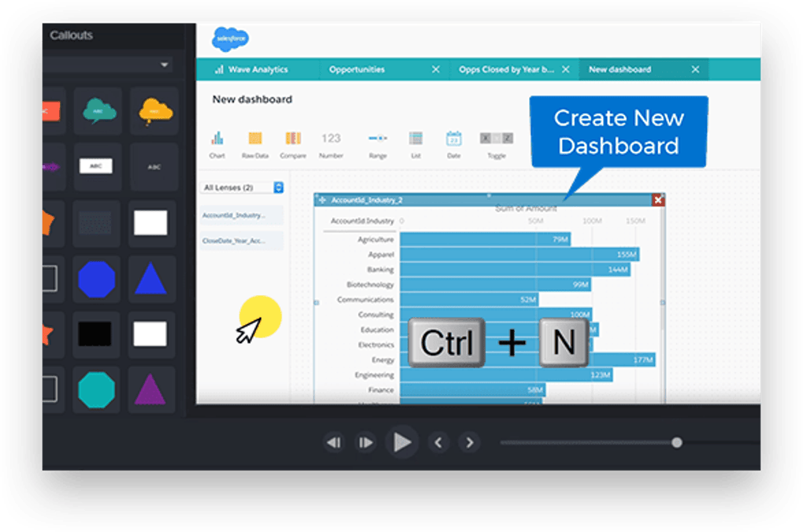Add a Range selector widget

pos(378,144)
